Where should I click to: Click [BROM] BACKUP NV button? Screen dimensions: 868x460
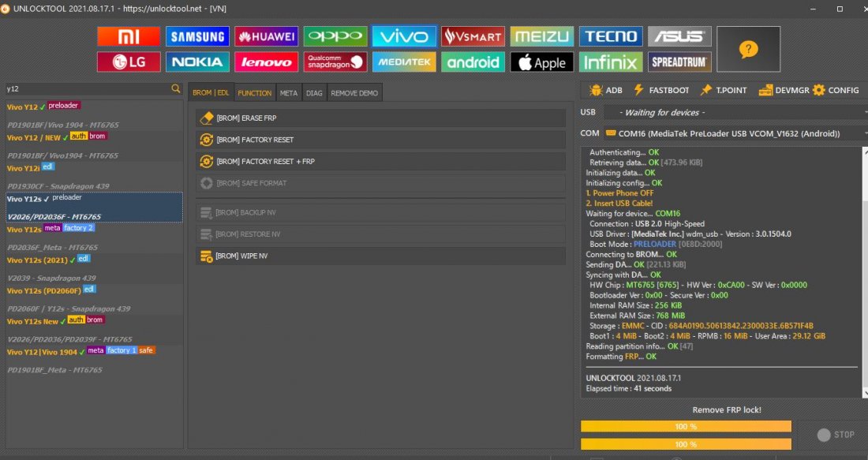380,212
